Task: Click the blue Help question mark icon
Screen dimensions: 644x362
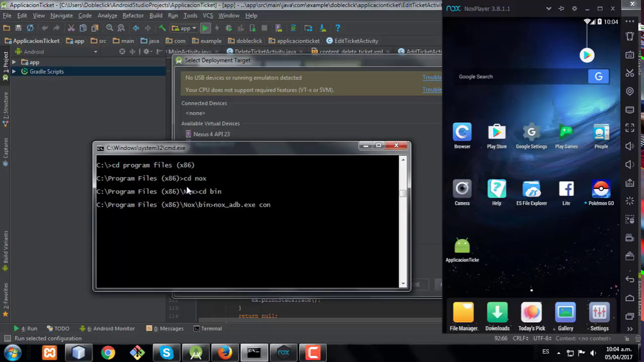Action: [x=338, y=28]
